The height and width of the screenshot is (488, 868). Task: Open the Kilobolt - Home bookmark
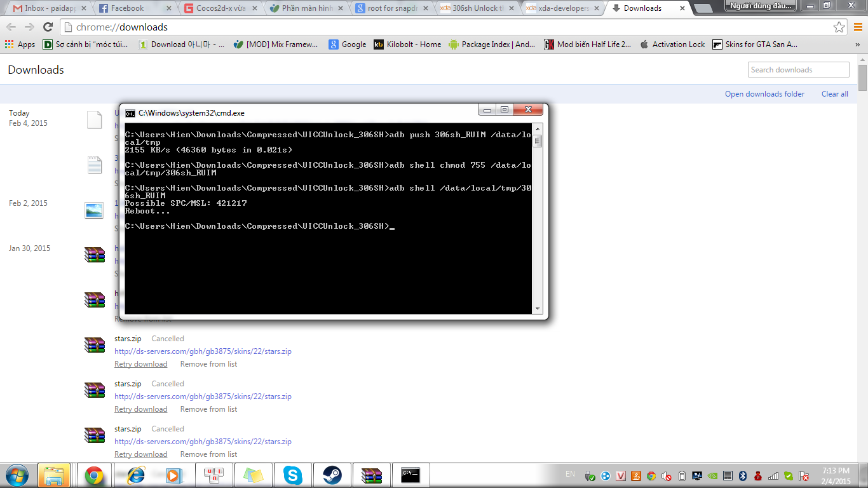[407, 44]
